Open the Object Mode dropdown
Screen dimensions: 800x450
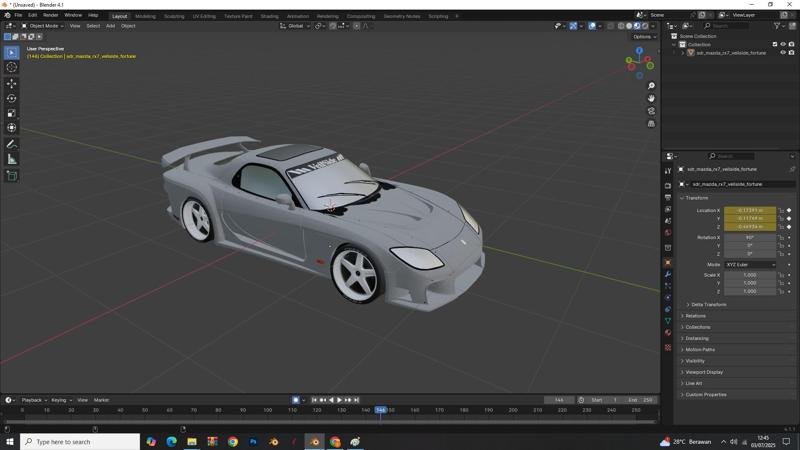click(43, 26)
